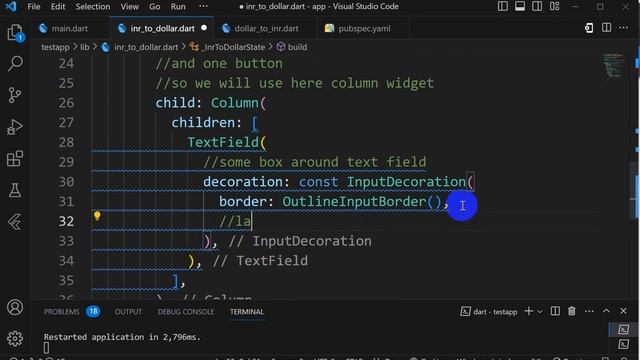Open the PROBLEMS panel tab

pyautogui.click(x=62, y=311)
